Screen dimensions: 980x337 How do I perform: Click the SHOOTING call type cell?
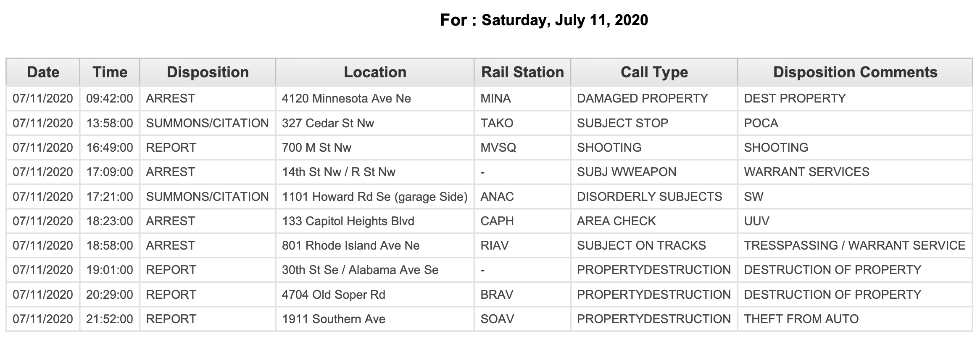pos(654,147)
